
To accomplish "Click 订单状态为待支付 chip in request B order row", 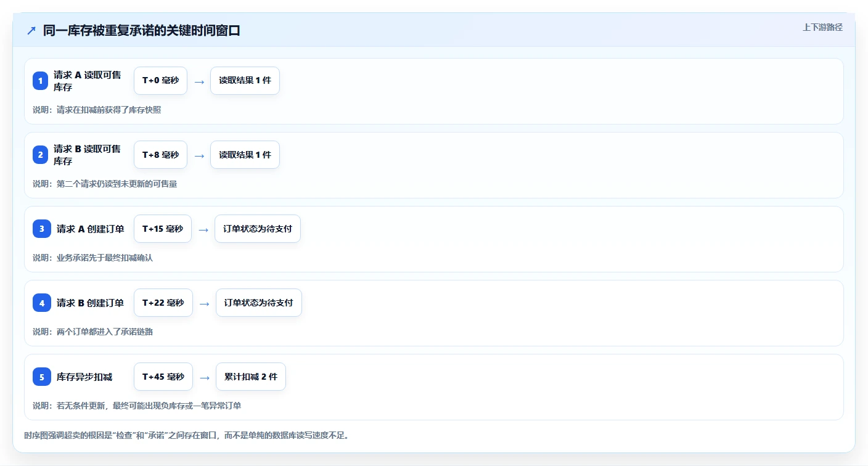I will pos(259,303).
